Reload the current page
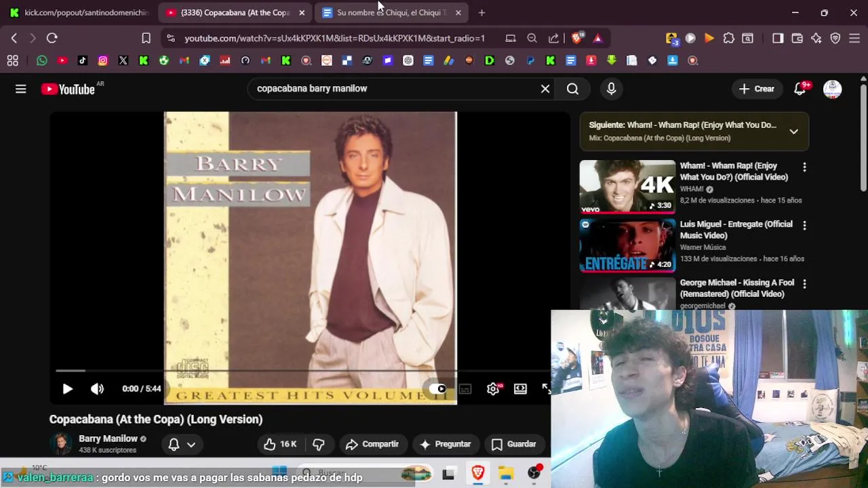 coord(52,38)
